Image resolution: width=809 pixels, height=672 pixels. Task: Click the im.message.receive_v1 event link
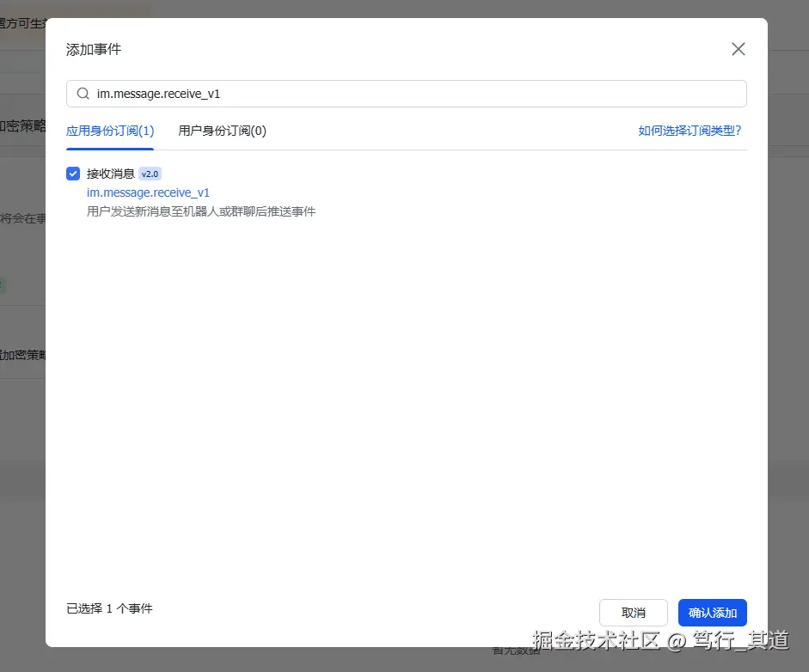pos(148,192)
